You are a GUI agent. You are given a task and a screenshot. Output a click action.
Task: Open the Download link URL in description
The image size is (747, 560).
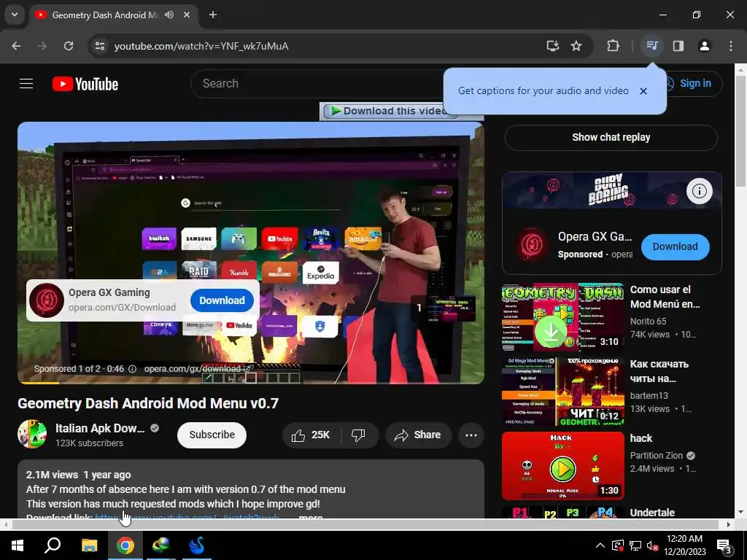(x=187, y=517)
